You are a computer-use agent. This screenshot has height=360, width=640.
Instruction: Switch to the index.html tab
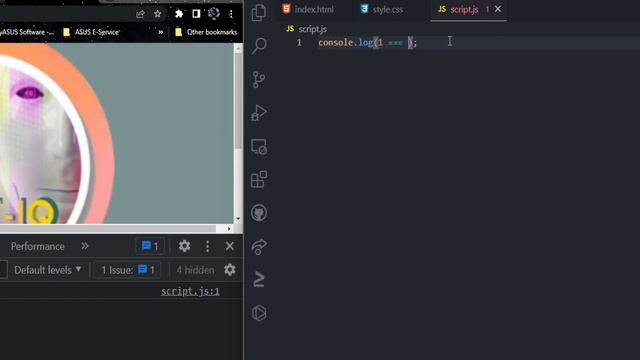(308, 9)
